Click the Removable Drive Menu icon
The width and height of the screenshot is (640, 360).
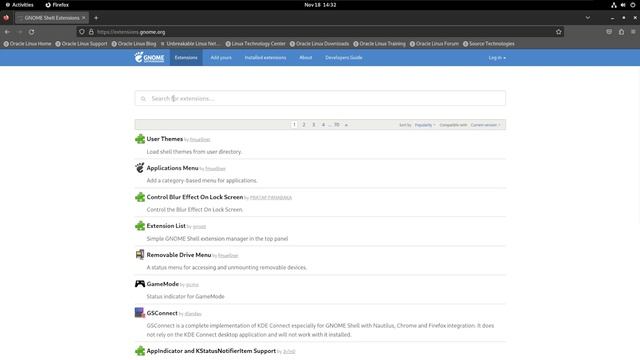(140, 255)
